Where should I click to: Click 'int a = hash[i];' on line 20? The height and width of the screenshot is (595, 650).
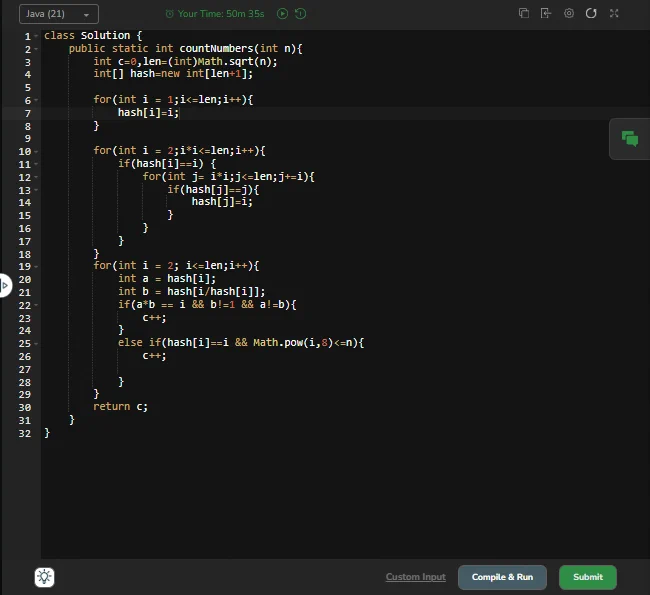[167, 279]
